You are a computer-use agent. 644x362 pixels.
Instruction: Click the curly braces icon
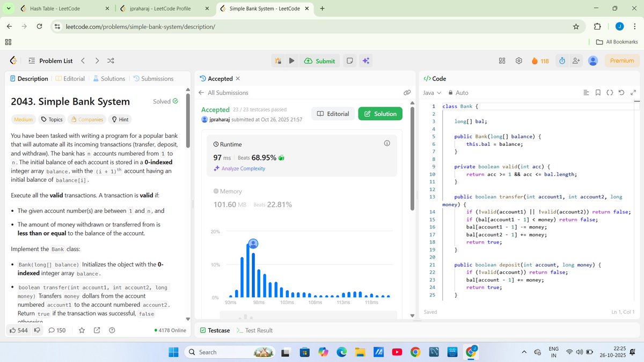tap(610, 93)
